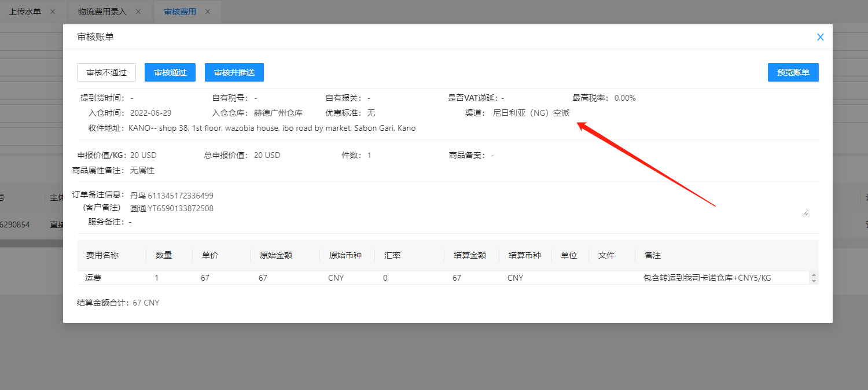Click the remarks text area resize handle

coord(805,212)
